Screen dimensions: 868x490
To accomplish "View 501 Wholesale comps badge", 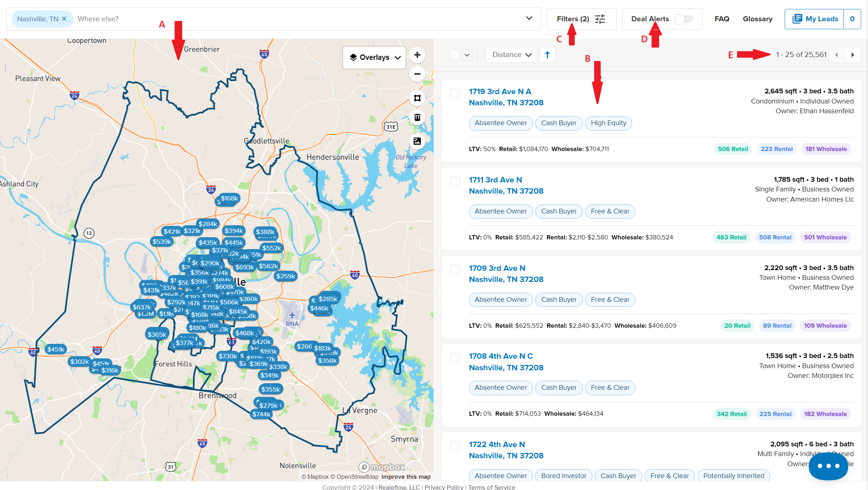I will pyautogui.click(x=825, y=237).
